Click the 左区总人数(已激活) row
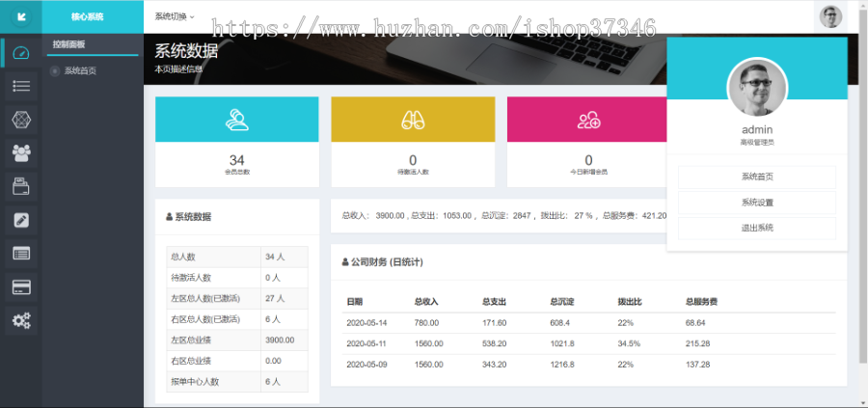 pos(237,299)
